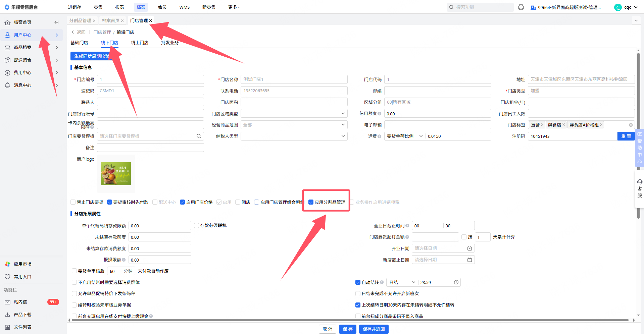Remove the 鲜食店A价格组 tag
Image resolution: width=644 pixels, height=334 pixels.
601,125
